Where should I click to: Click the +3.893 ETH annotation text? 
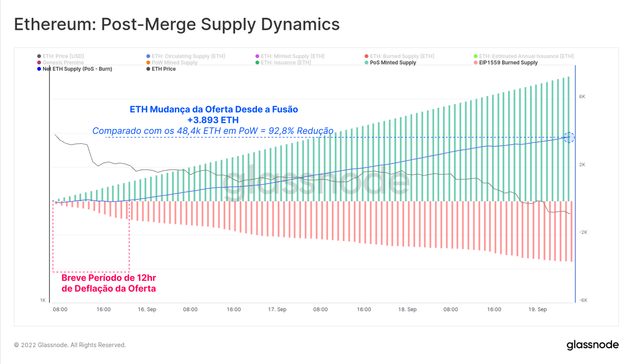(x=213, y=120)
